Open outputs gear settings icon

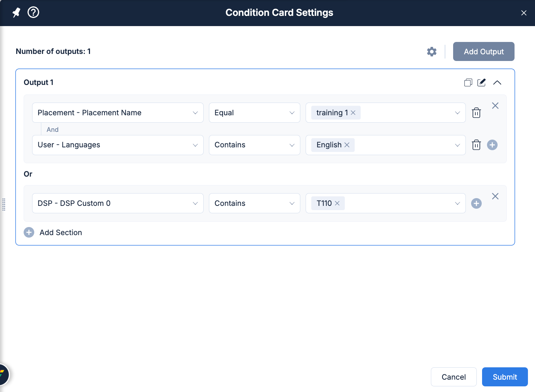coord(432,51)
